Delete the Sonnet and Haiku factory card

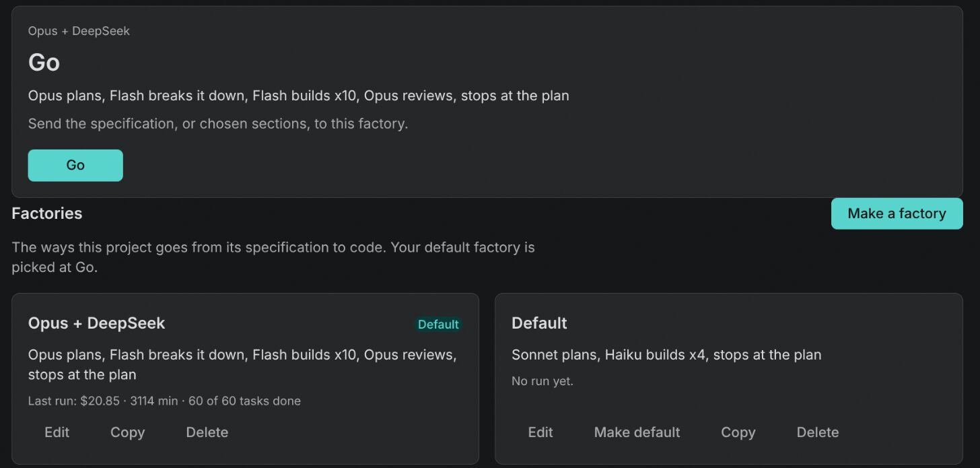coord(818,432)
